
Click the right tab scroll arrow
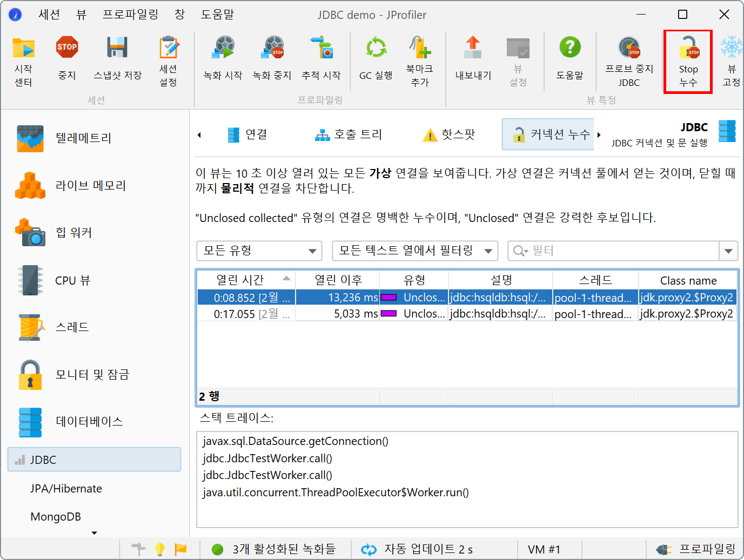point(599,134)
